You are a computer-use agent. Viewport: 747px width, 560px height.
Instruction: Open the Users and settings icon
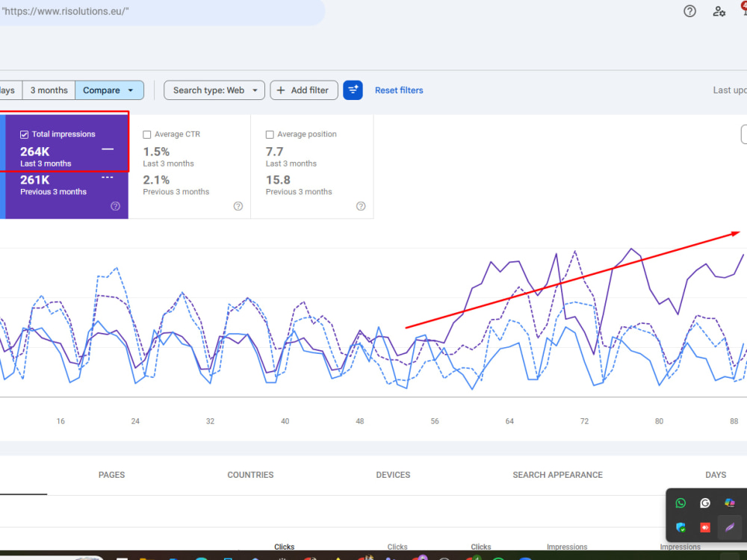[719, 11]
